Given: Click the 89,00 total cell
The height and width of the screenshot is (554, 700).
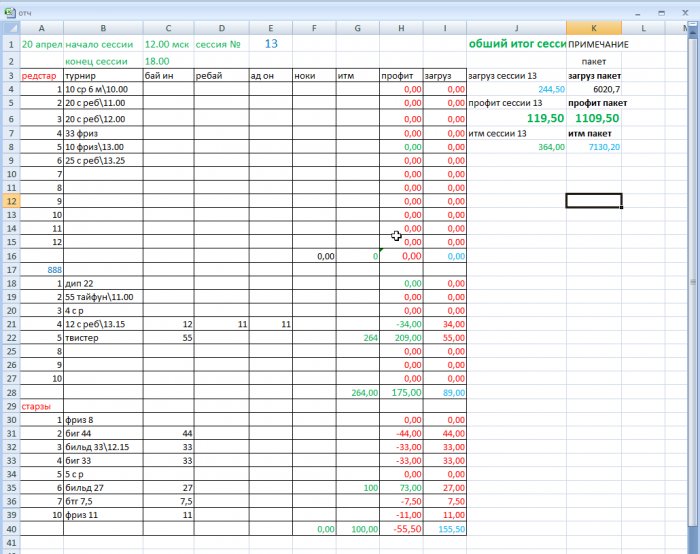Looking at the screenshot, I should tap(445, 393).
